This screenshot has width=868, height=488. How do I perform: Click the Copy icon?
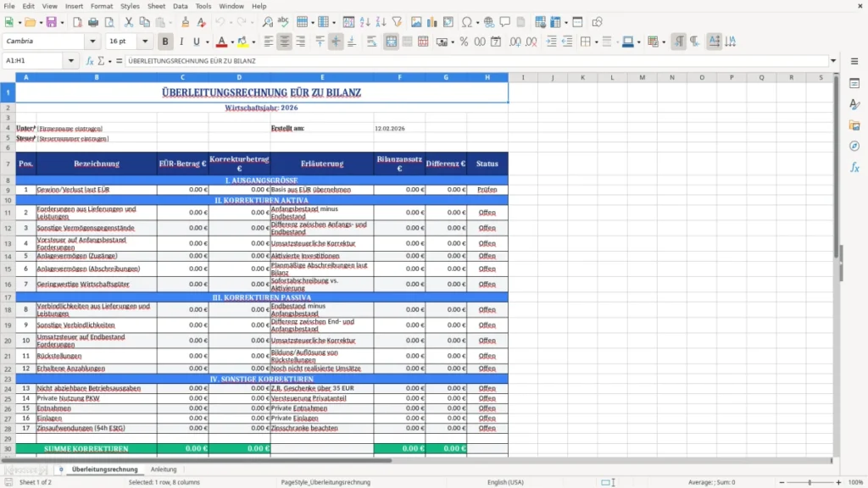pos(144,22)
